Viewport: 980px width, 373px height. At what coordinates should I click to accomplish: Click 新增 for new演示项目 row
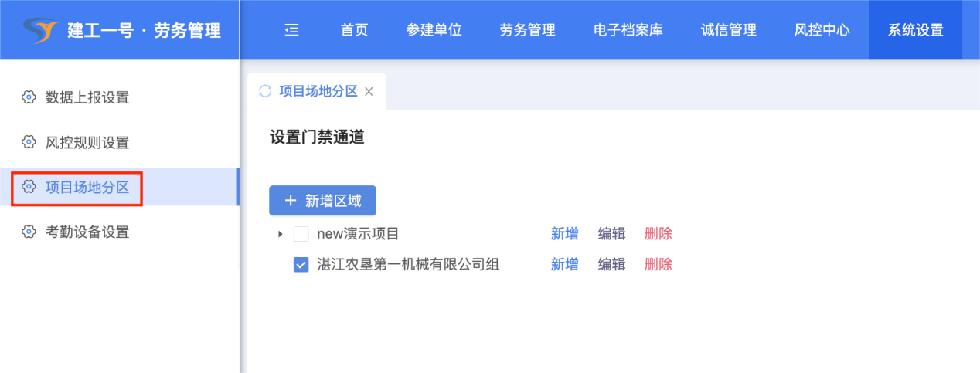tap(564, 234)
